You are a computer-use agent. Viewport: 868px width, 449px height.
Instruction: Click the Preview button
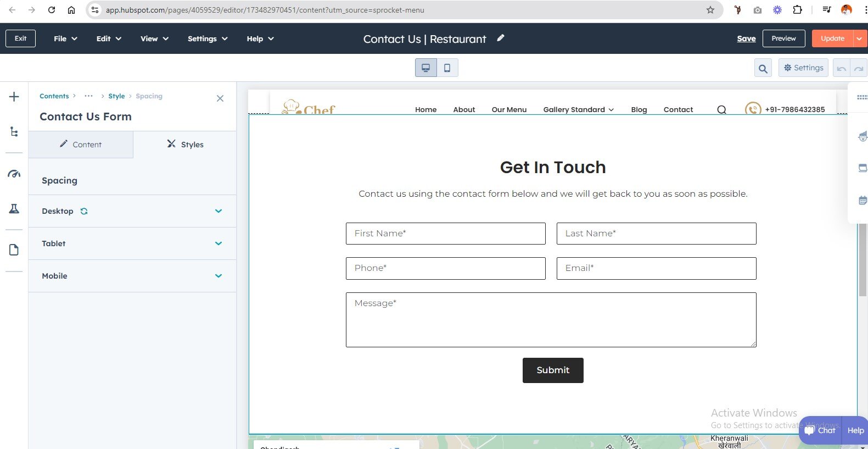point(783,38)
